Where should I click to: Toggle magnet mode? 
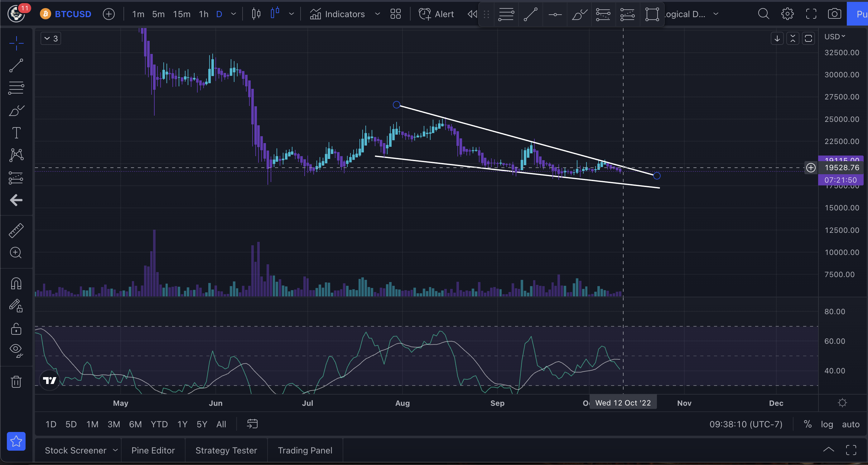(16, 284)
